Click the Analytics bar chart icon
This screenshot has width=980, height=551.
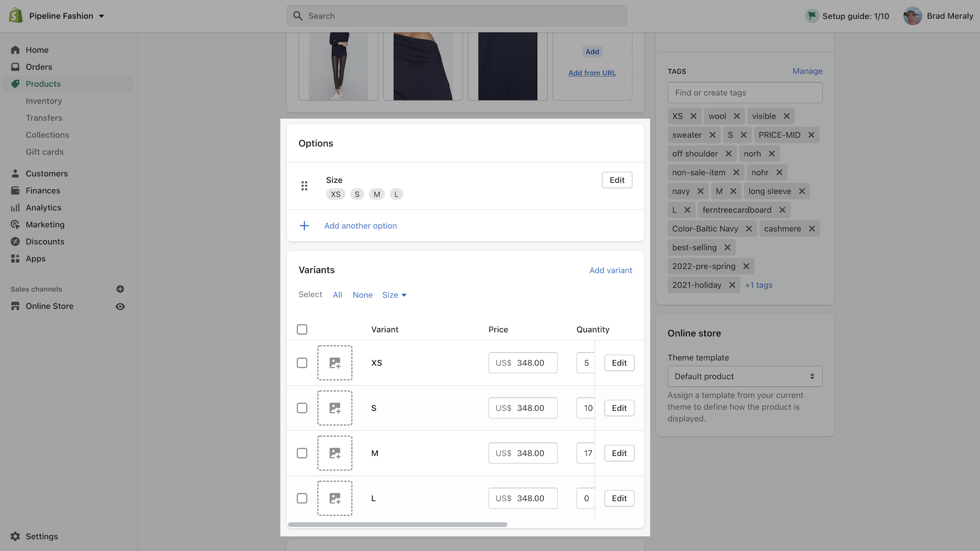[x=15, y=208]
